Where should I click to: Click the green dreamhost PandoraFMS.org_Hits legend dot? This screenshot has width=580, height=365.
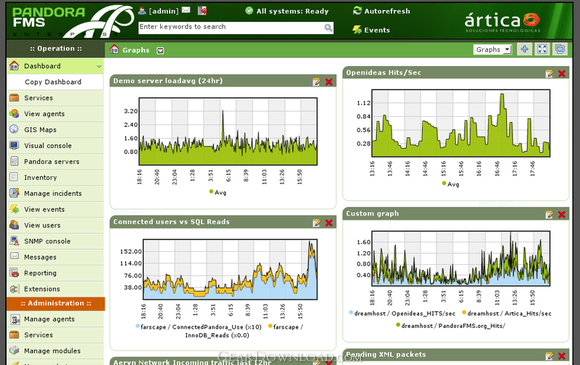(x=398, y=325)
